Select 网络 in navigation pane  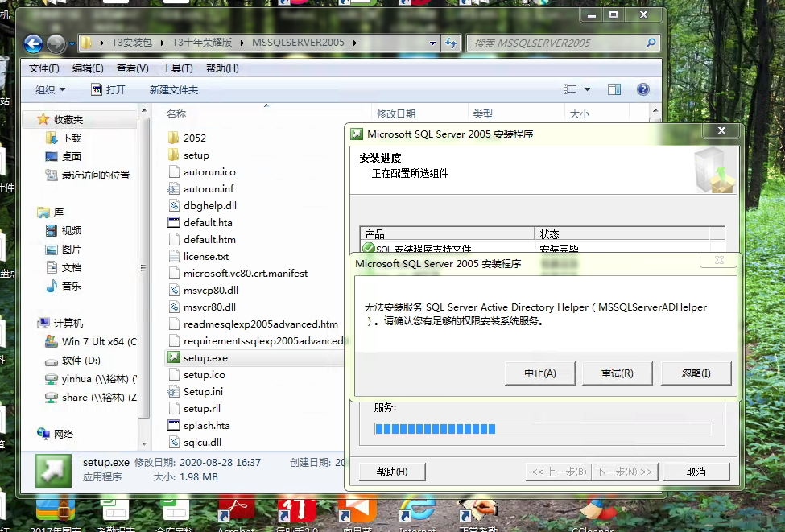(64, 434)
